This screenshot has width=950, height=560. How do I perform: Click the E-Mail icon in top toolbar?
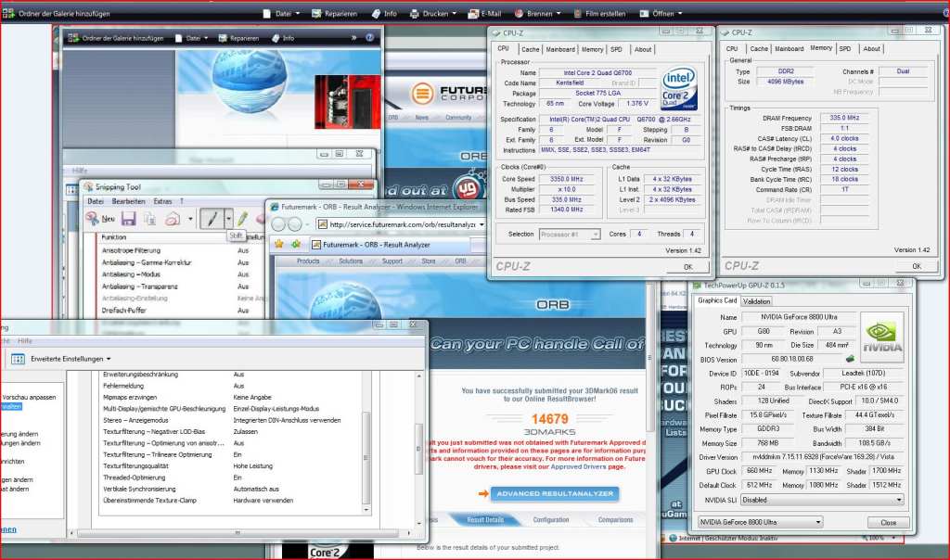click(473, 13)
